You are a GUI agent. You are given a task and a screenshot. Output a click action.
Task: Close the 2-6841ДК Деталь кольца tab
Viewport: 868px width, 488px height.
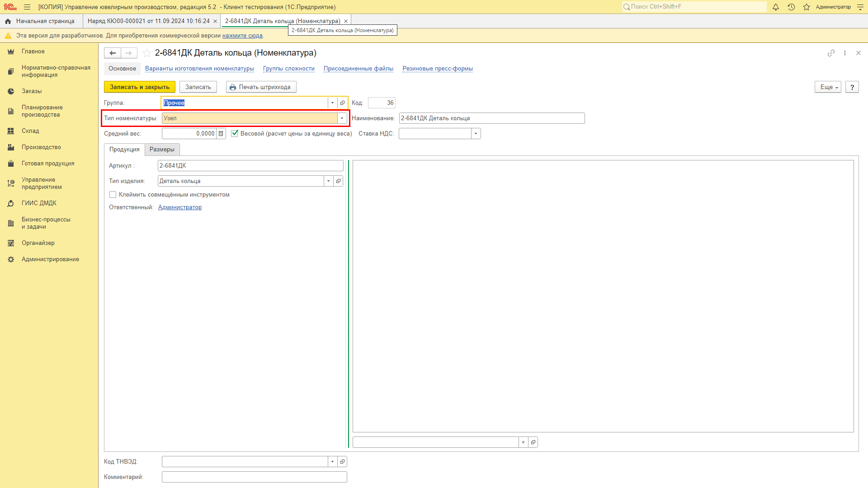[346, 21]
